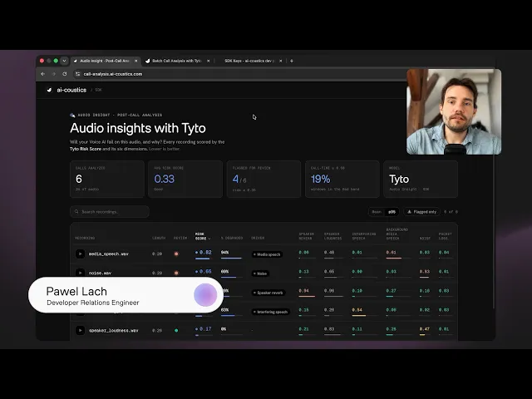Screen dimensions: 532x399
Task: Close the SDK Keys tab
Action: (x=281, y=61)
